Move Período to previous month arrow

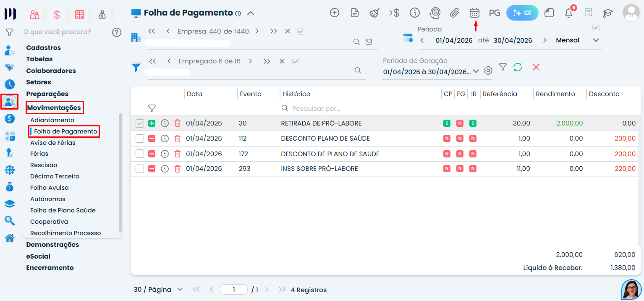[422, 40]
